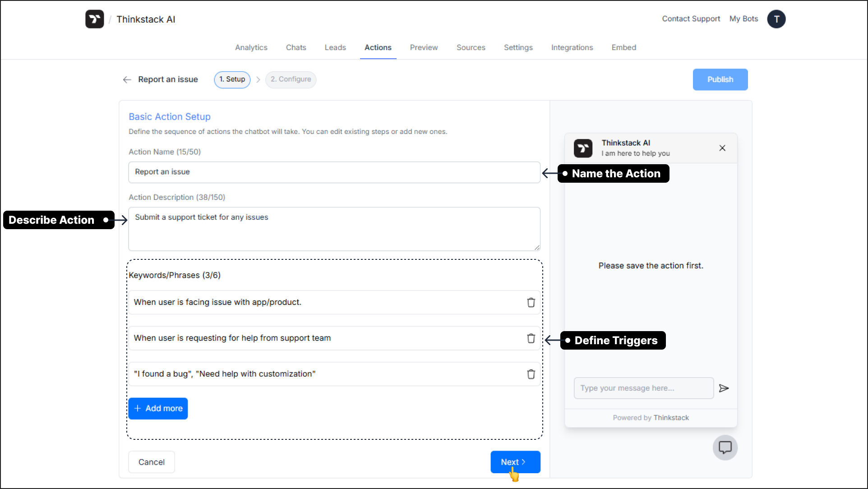Send the chat message with arrow icon
Image resolution: width=868 pixels, height=489 pixels.
click(724, 388)
